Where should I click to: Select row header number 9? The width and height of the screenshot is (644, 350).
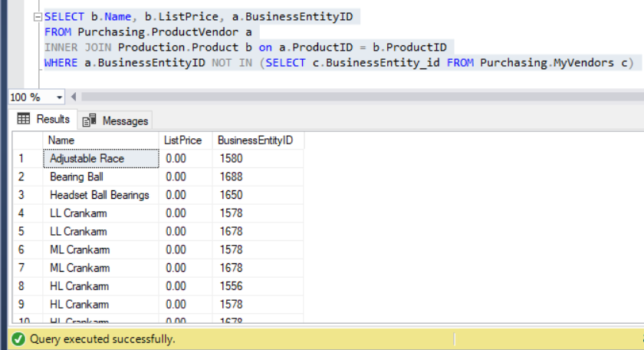[28, 305]
